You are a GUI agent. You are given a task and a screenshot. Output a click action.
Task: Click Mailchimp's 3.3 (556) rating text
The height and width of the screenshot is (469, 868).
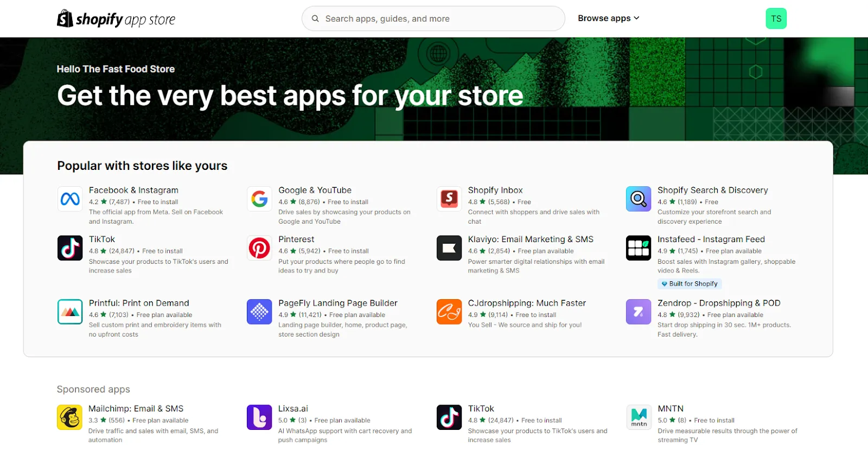tap(107, 421)
